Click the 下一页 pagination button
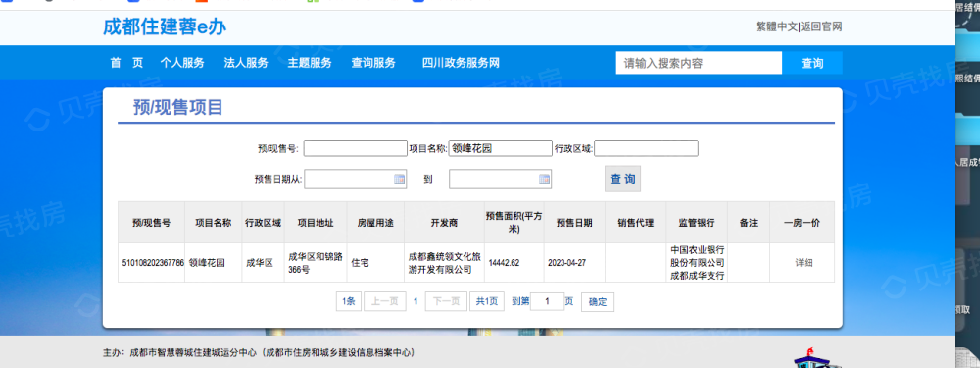The height and width of the screenshot is (368, 980). coord(446,301)
